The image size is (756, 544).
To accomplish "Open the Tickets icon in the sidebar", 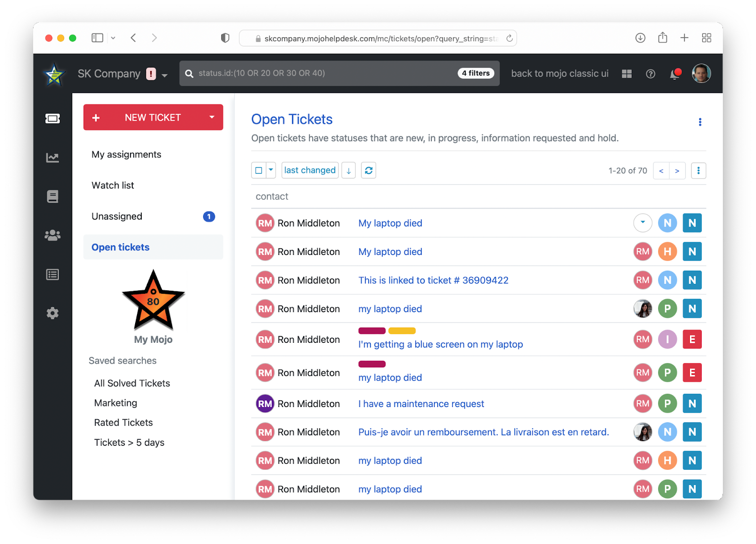I will (x=52, y=119).
